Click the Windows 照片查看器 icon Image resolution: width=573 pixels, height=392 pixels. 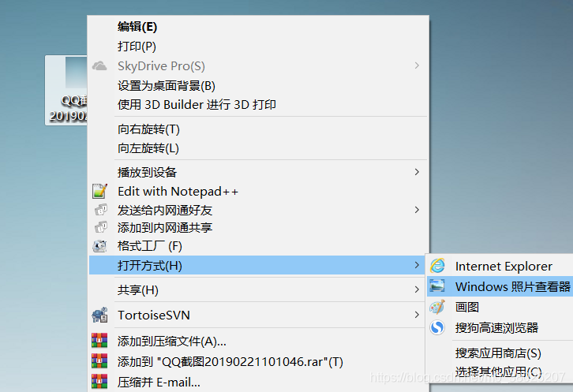point(437,286)
